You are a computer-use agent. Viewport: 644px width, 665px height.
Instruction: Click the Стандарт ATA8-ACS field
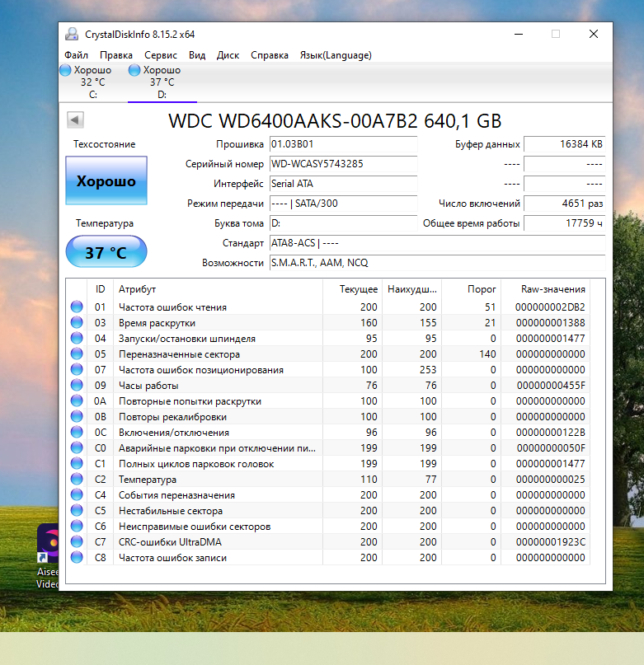pyautogui.click(x=437, y=243)
